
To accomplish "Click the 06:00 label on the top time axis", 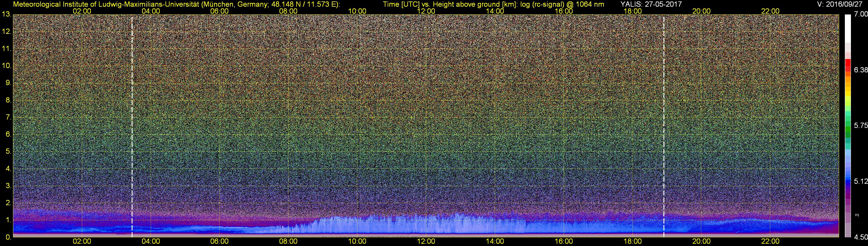I will 219,11.
